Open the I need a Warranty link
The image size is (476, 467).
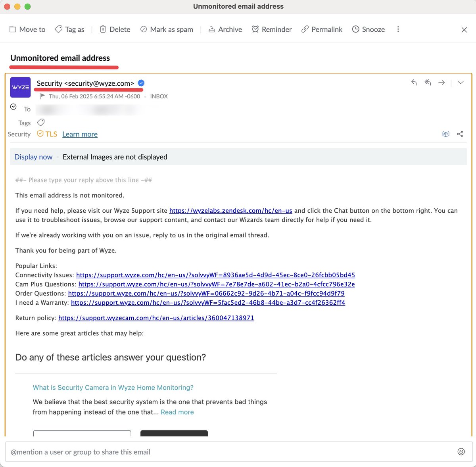208,302
